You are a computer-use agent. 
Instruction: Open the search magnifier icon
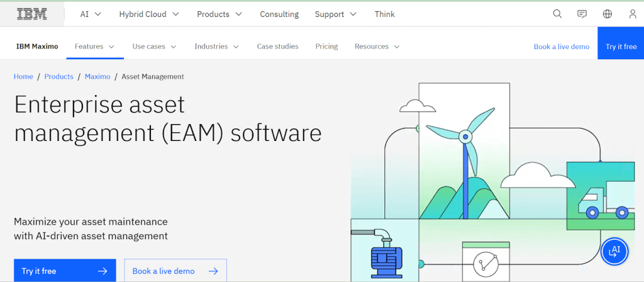[x=557, y=14]
